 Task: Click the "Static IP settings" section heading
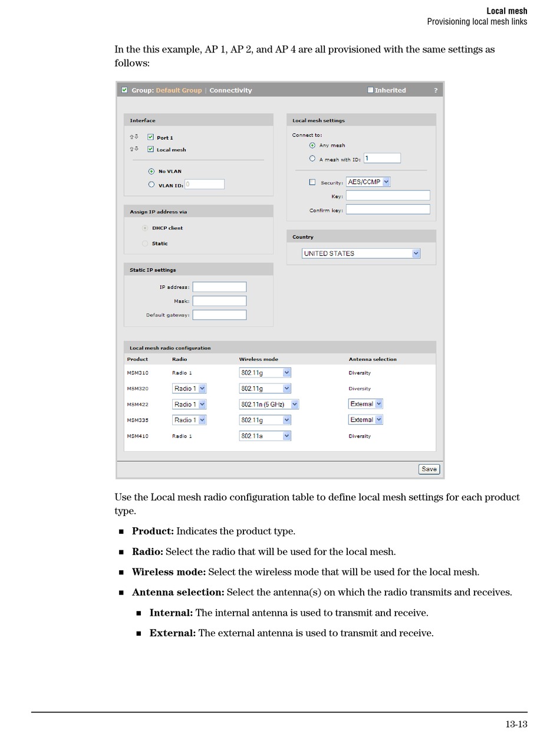click(153, 270)
